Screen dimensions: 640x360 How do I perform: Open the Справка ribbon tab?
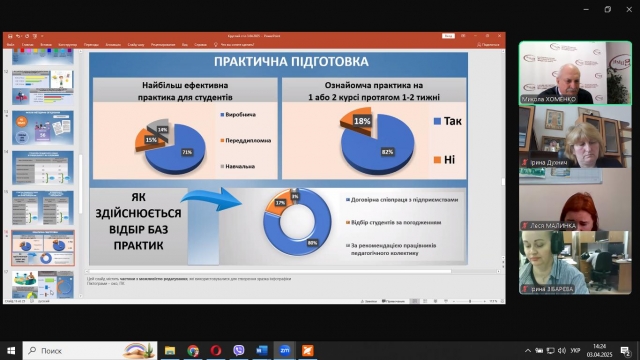pos(200,44)
